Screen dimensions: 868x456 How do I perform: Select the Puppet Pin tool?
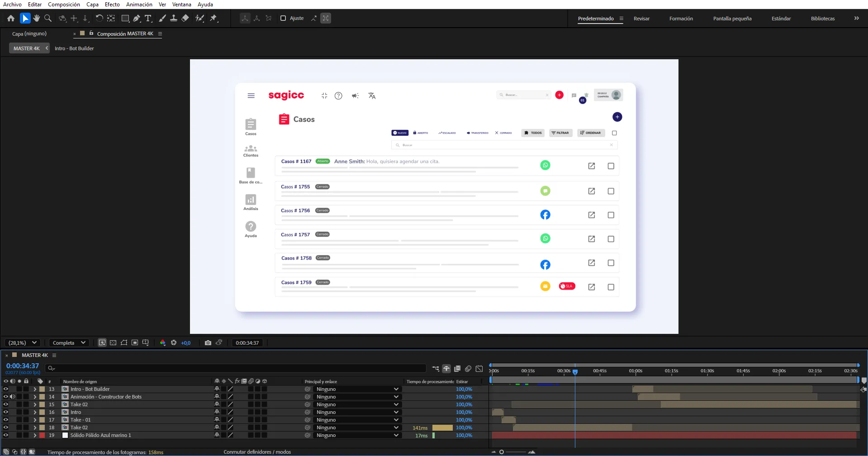(213, 18)
